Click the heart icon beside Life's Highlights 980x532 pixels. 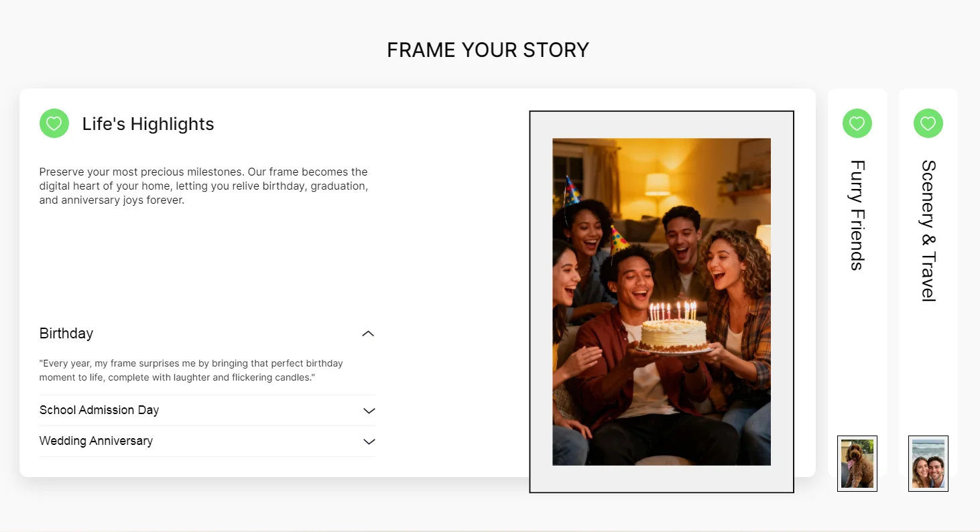pyautogui.click(x=54, y=123)
